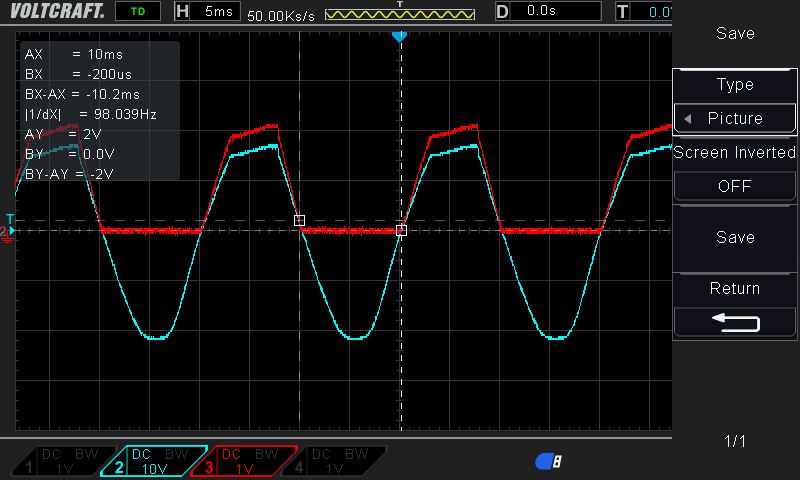The image size is (800, 480).
Task: Select the cyan channel 2 tab
Action: (155, 460)
